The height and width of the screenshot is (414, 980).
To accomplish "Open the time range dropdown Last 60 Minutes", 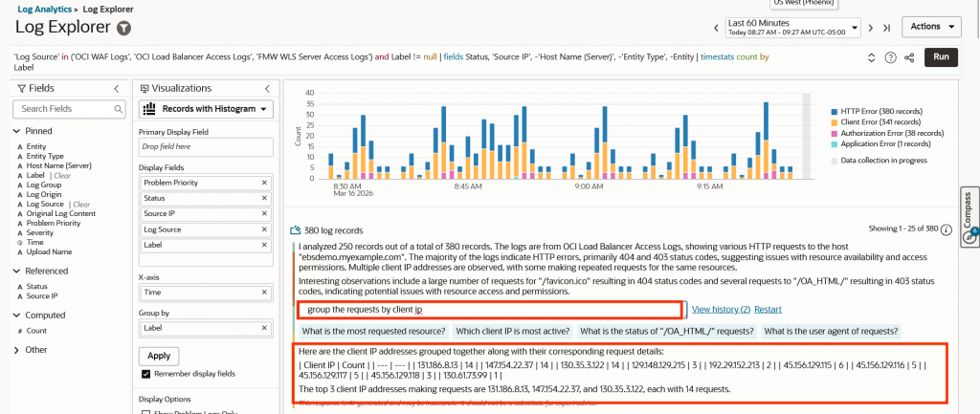I will click(793, 28).
